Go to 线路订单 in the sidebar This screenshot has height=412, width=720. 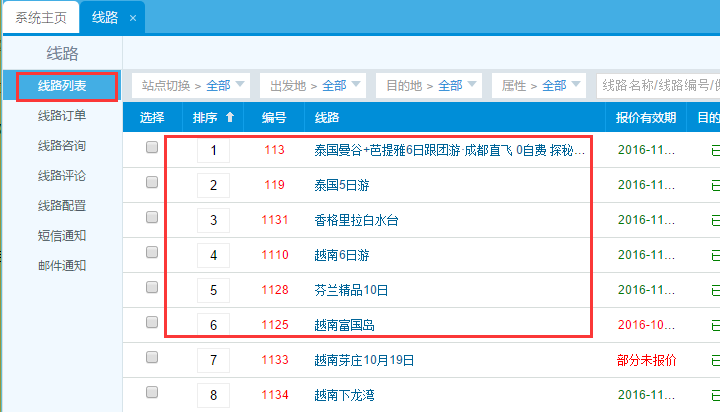(62, 116)
